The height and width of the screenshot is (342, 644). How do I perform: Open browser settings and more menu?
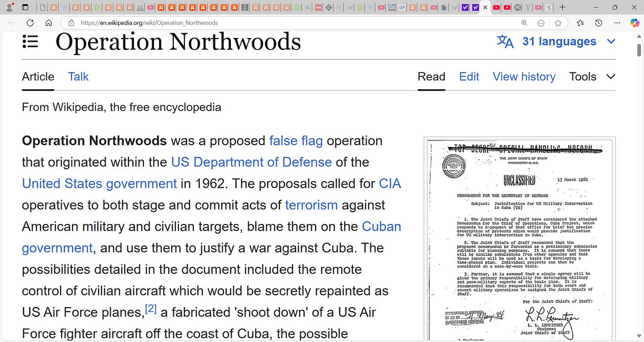pos(617,23)
